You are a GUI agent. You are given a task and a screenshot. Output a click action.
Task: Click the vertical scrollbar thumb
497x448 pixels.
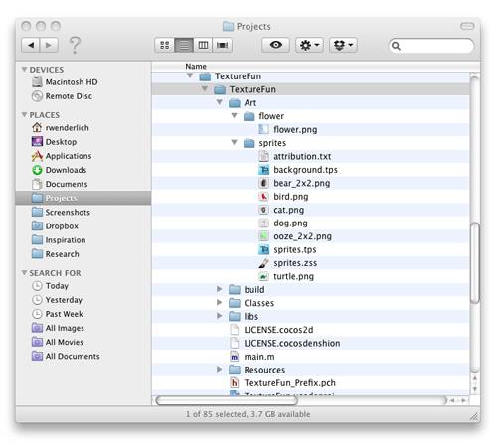click(x=475, y=263)
